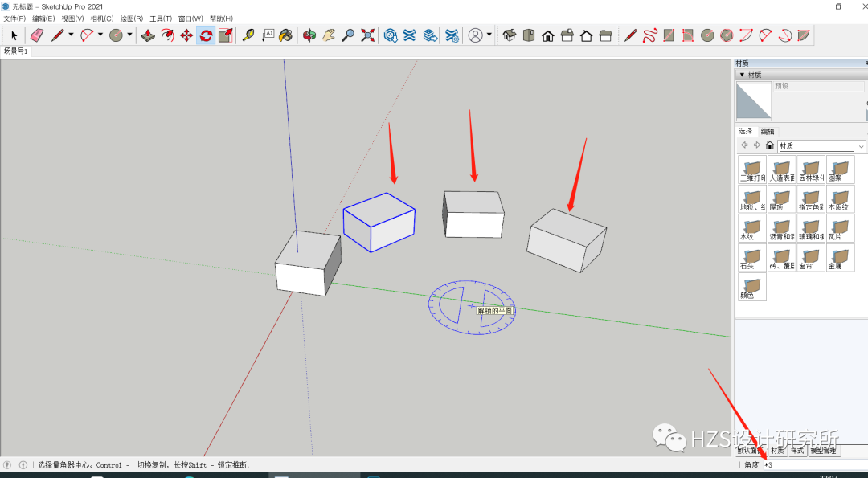Switch to the 场景号1 scene tab
This screenshot has width=868, height=478.
point(15,51)
